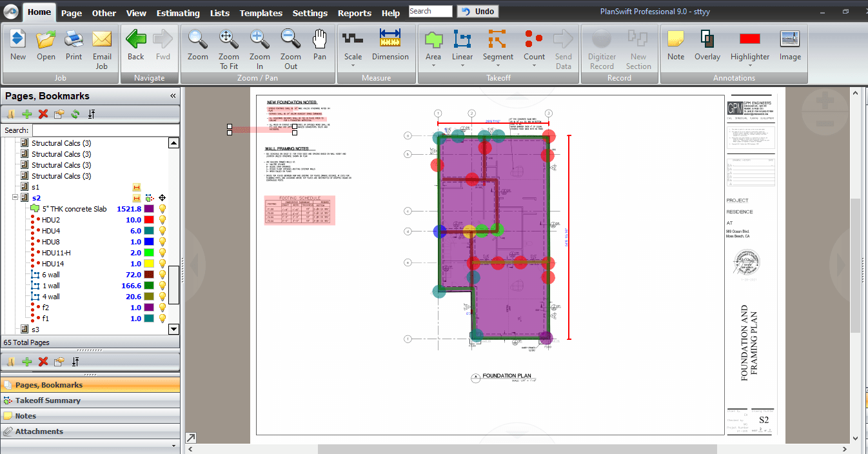The image size is (868, 454).
Task: Toggle visibility bulb for HDU4
Action: click(x=163, y=231)
